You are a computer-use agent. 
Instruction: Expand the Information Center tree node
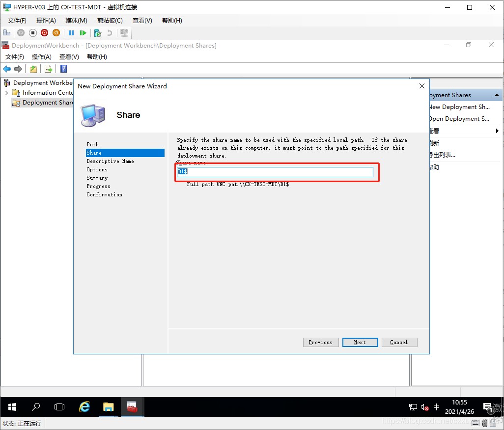click(7, 93)
